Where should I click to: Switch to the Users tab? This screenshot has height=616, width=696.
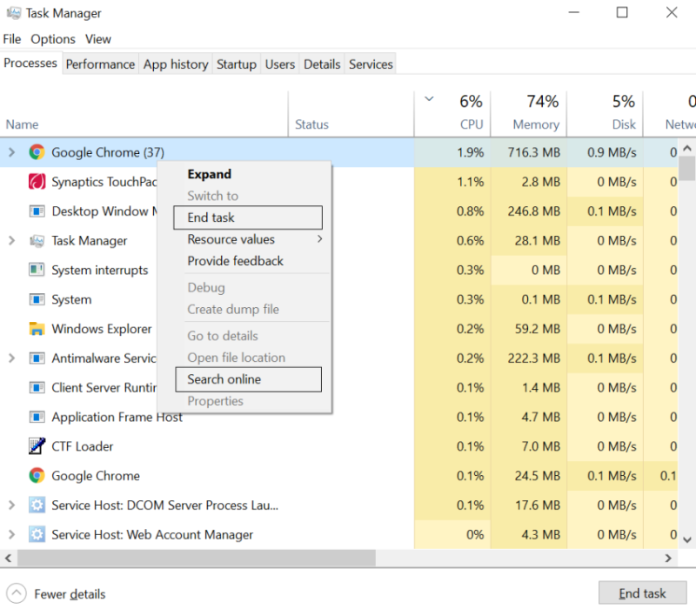(x=280, y=64)
